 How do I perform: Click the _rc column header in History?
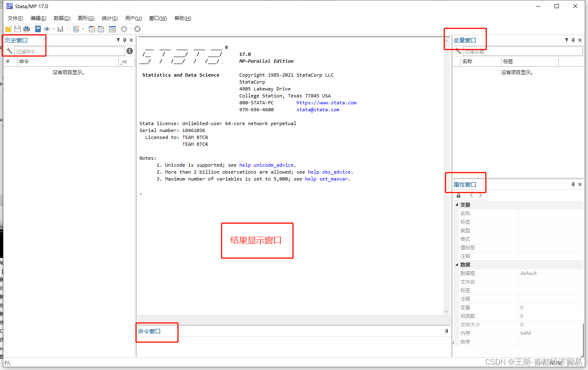click(x=127, y=62)
